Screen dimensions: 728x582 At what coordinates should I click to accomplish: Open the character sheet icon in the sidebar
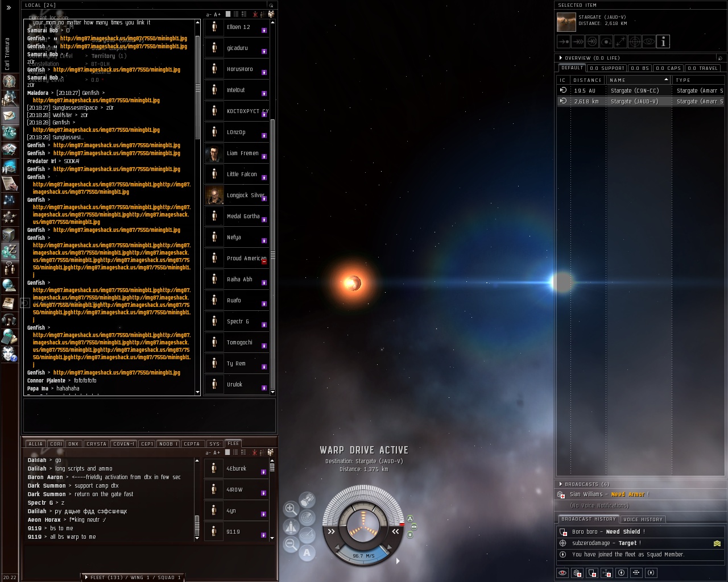(x=9, y=81)
